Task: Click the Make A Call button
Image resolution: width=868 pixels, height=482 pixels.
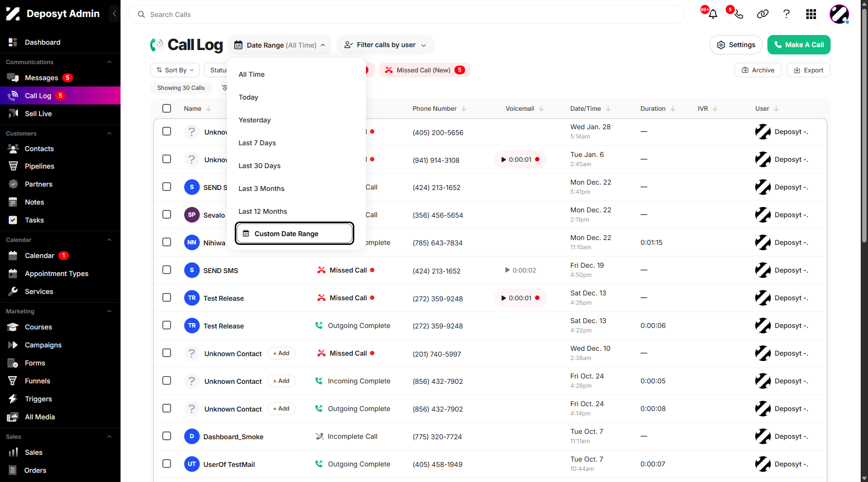Action: (799, 45)
